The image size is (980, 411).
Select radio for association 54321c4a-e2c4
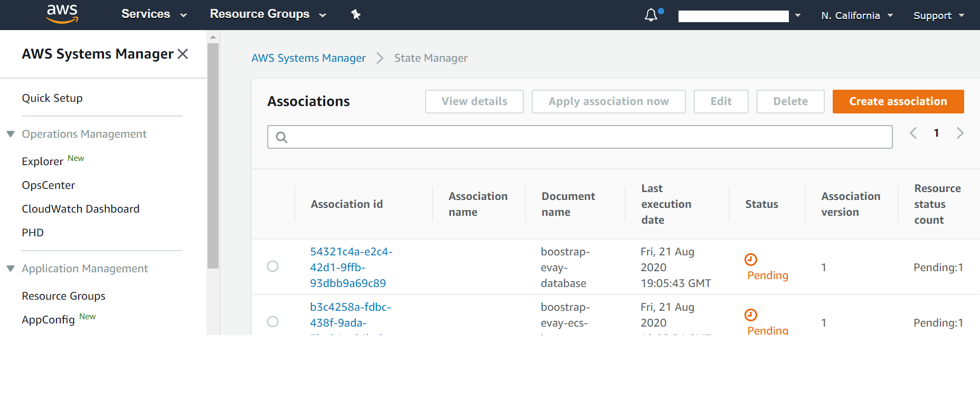coord(272,266)
